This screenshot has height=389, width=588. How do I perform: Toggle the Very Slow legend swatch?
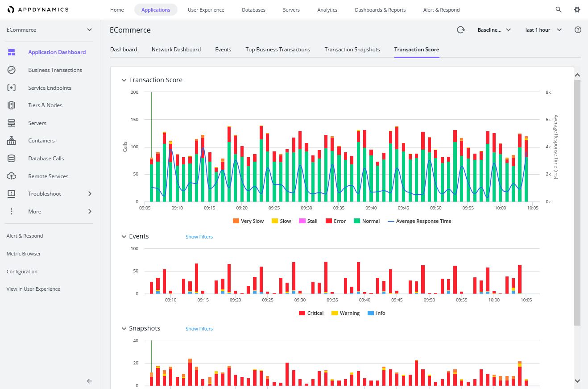(236, 221)
